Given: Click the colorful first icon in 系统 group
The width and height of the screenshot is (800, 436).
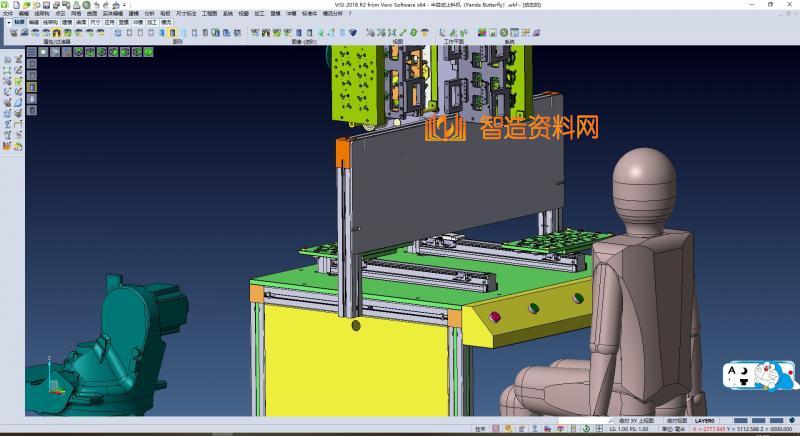Looking at the screenshot, I should point(482,32).
